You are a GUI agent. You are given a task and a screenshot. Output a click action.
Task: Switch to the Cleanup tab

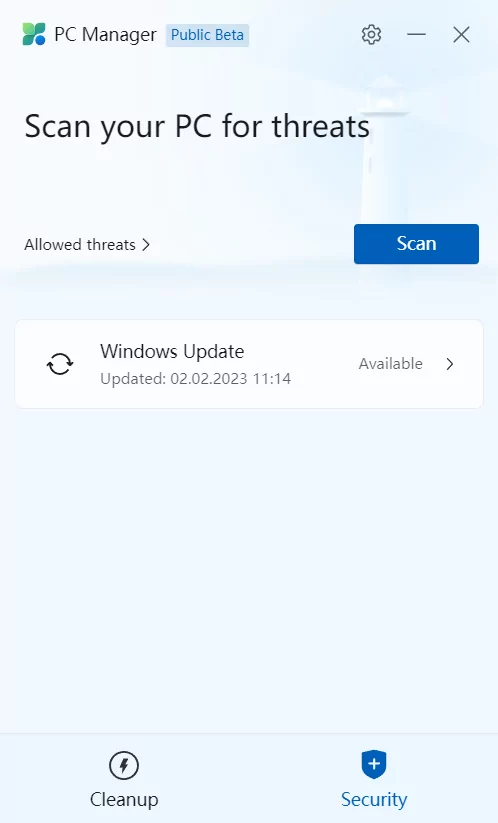click(x=124, y=779)
